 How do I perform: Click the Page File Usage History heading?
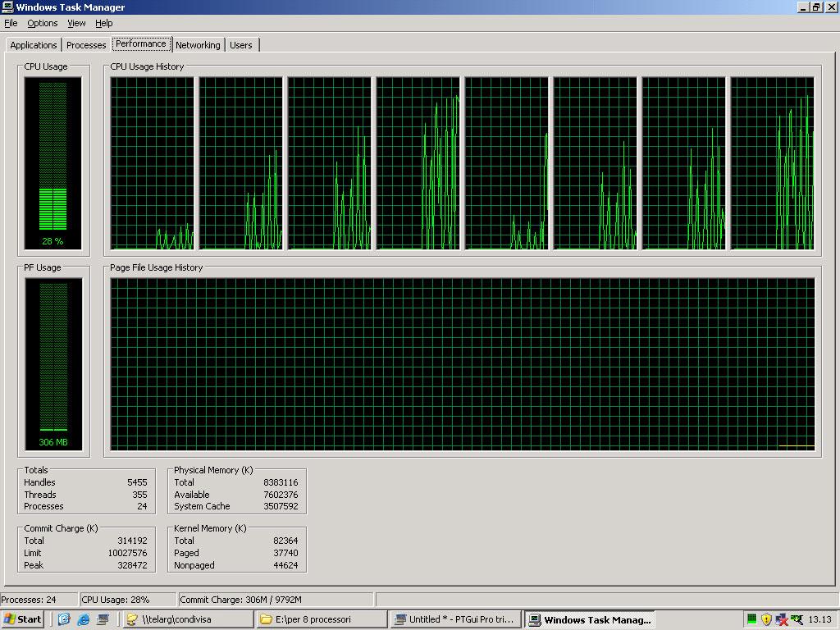point(157,267)
